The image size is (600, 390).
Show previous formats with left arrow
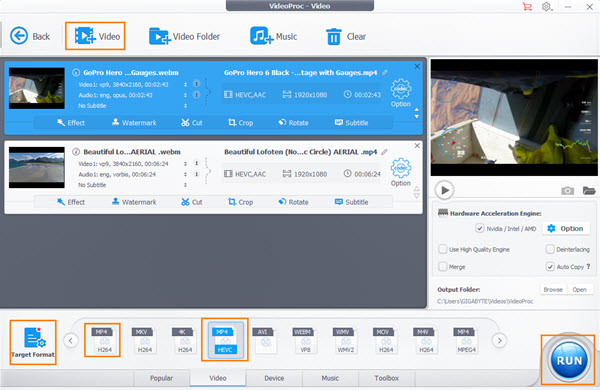click(x=71, y=340)
